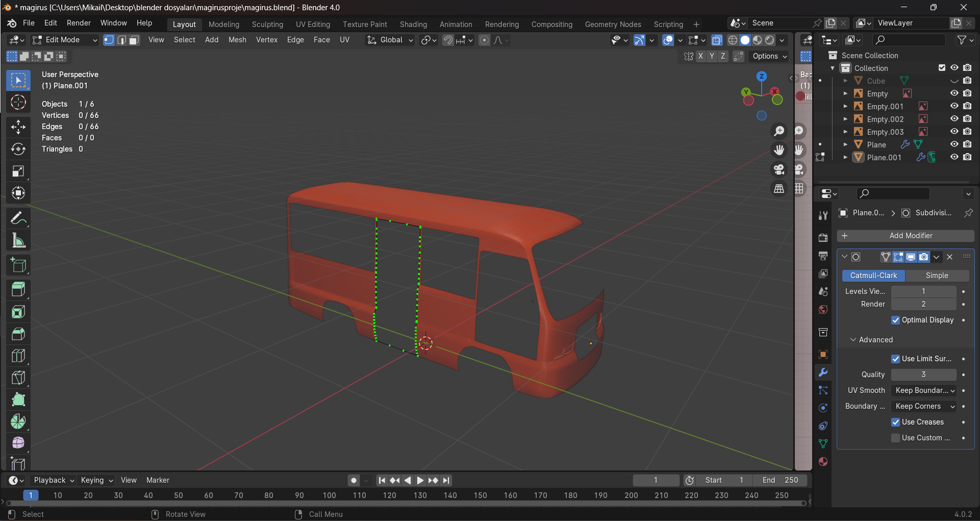
Task: Toggle Collection exclude checkbox in outliner
Action: [x=942, y=68]
